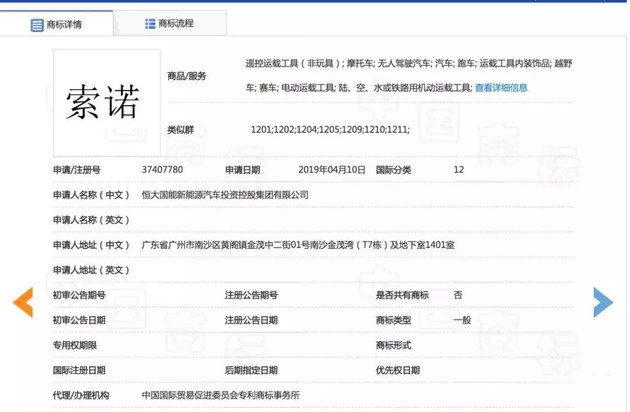Click the trademark type value 一般
The image size is (630, 412).
462,320
